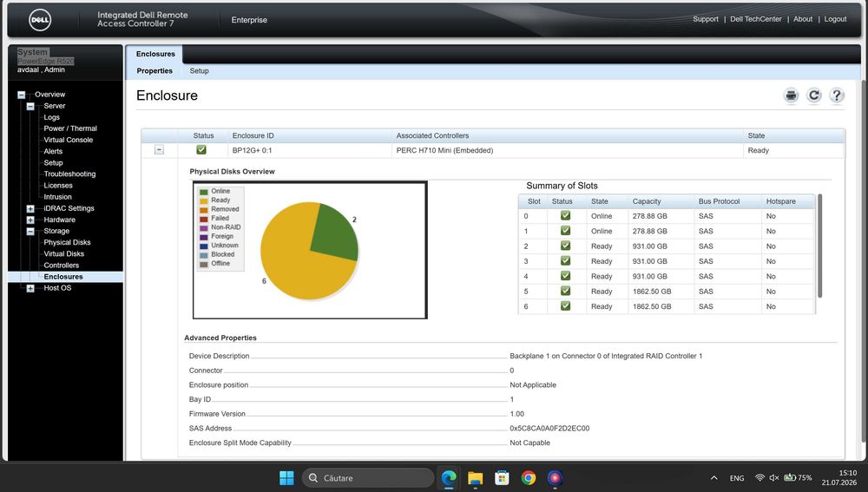Open Google Chrome from taskbar
Viewport: 868px width, 492px height.
[528, 477]
